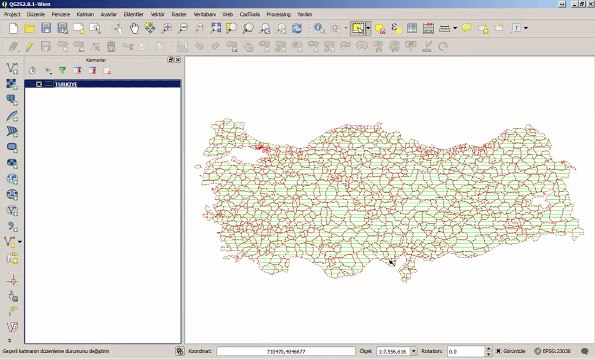Open the Project menu

[12, 14]
